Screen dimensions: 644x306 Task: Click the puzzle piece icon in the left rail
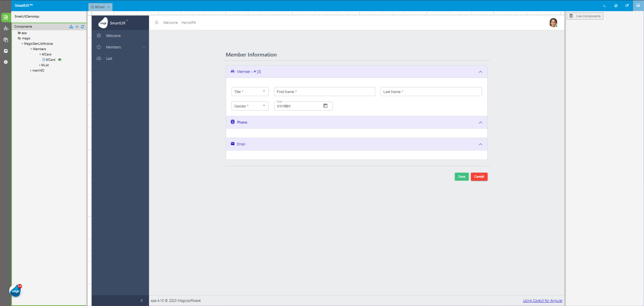6,29
